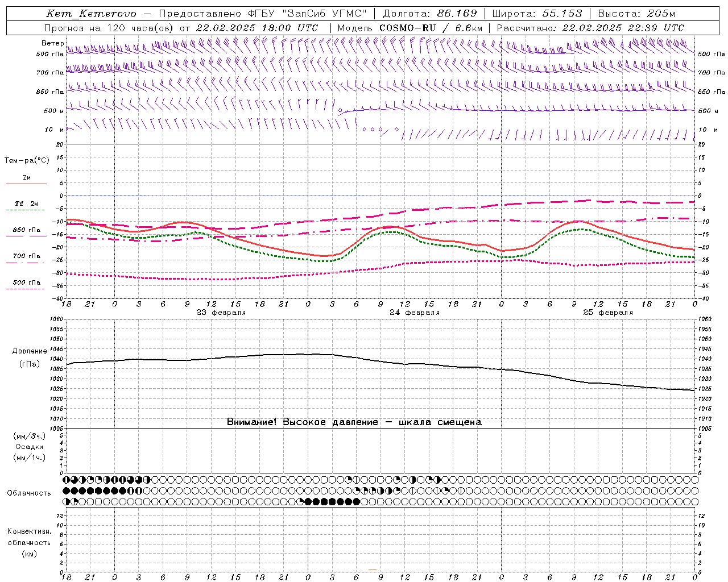728x582 pixels.
Task: Click the (мм/1ч.) precipitation unit label
Action: (x=30, y=458)
